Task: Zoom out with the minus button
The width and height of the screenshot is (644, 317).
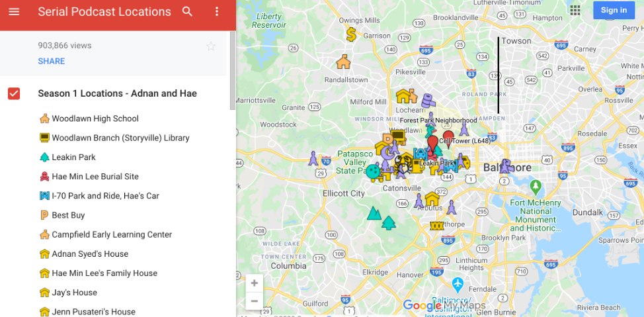Action: pos(255,301)
